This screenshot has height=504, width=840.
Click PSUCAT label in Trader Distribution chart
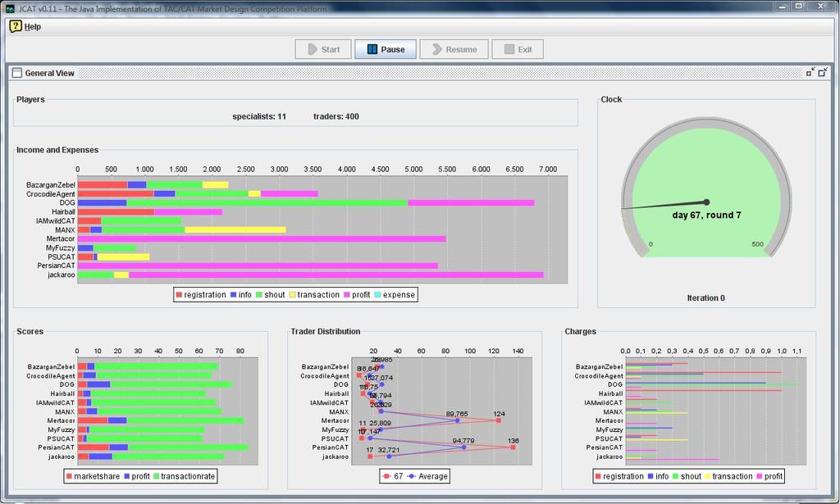335,438
